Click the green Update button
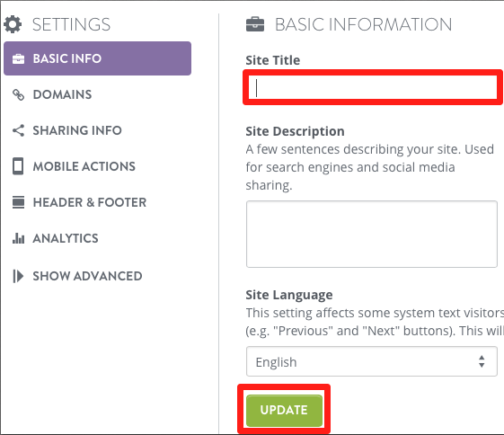The height and width of the screenshot is (435, 504). tap(284, 410)
